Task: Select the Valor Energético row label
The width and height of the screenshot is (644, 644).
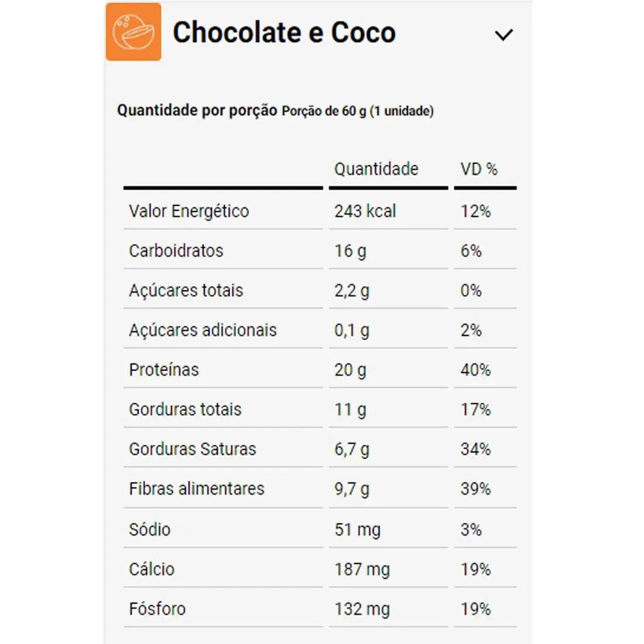Action: pyautogui.click(x=189, y=211)
